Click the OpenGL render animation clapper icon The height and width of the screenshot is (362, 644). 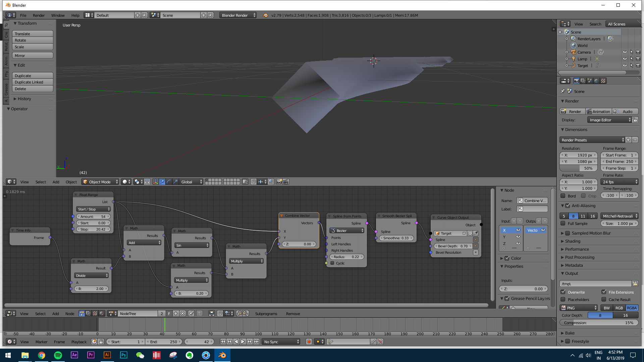286,182
